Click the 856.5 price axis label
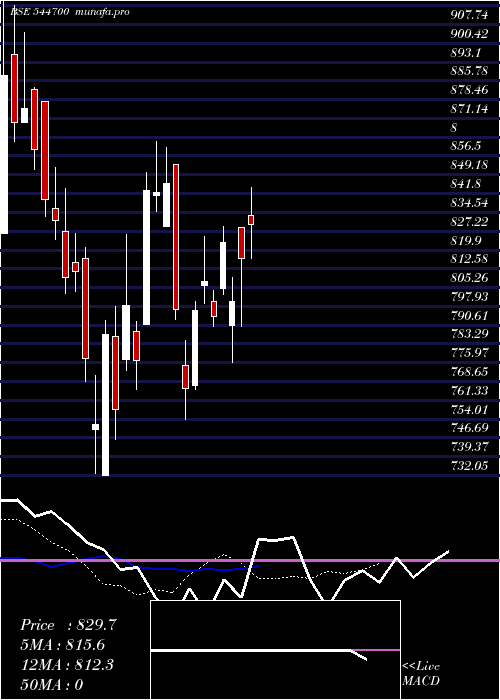Viewport: 500px width, 700px height. point(466,146)
